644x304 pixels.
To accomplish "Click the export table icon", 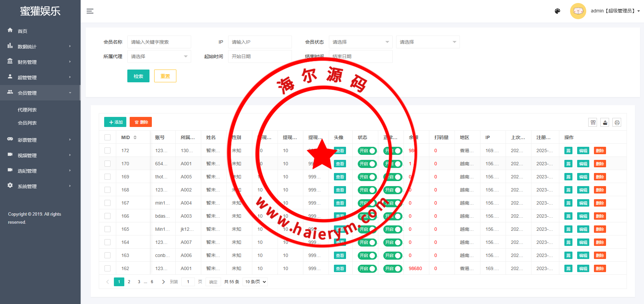I will coord(605,122).
